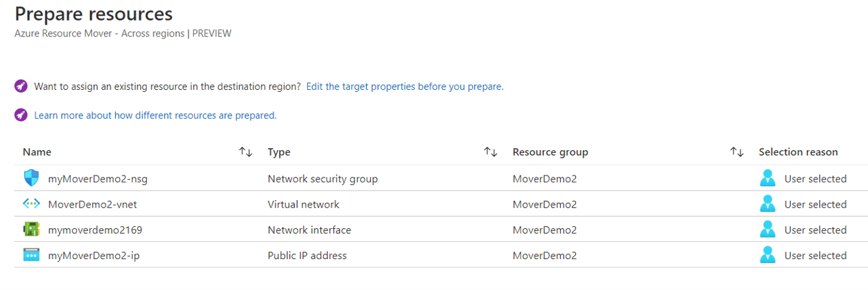Click user icon in myMoverDemo2-nsg row

[767, 178]
